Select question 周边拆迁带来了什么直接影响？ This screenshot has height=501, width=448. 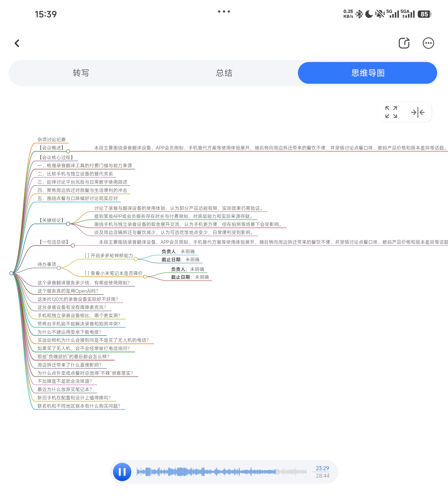69,365
